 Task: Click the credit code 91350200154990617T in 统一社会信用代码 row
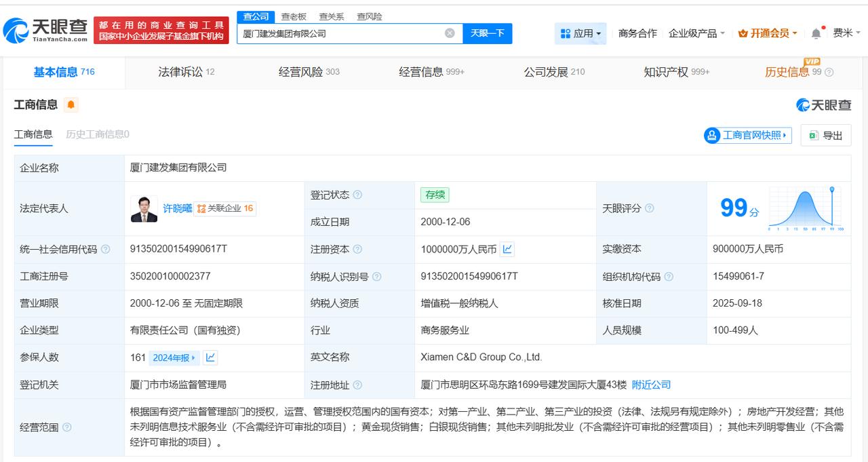[x=178, y=249]
